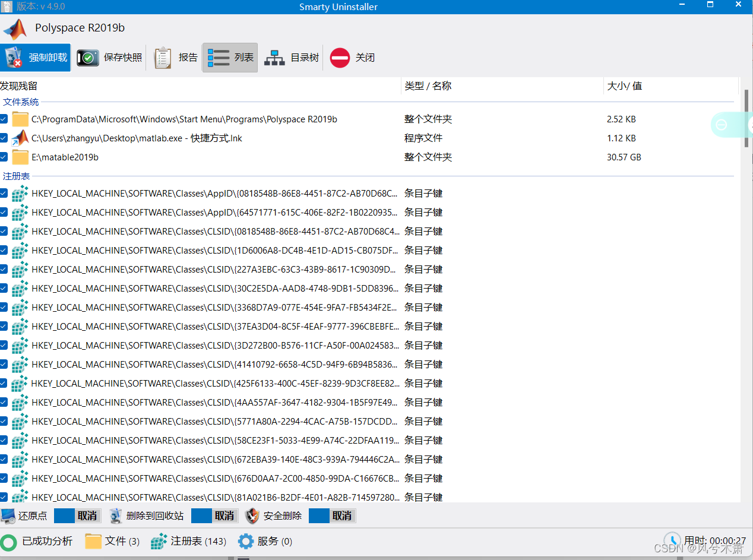Image resolution: width=753 pixels, height=560 pixels.
Task: Click the 已成功分析 status text
Action: coord(47,542)
